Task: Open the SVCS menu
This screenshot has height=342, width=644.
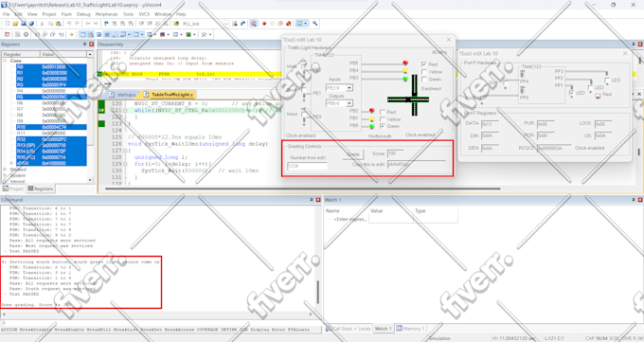Action: (x=144, y=14)
